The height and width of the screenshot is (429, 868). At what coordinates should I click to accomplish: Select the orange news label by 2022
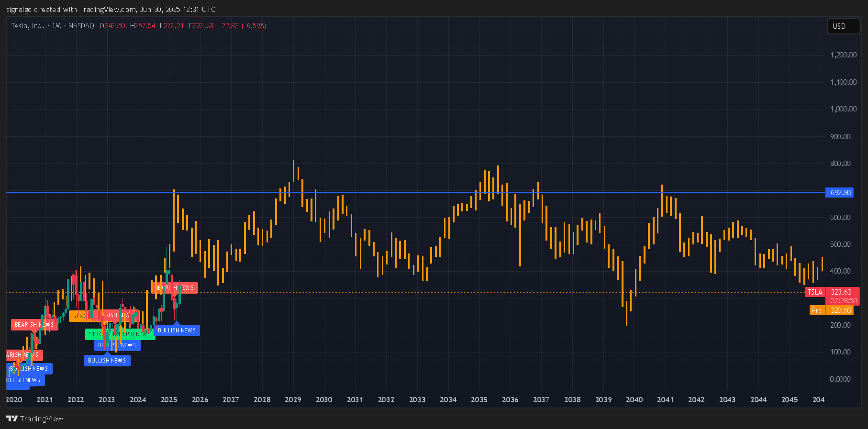(x=80, y=316)
